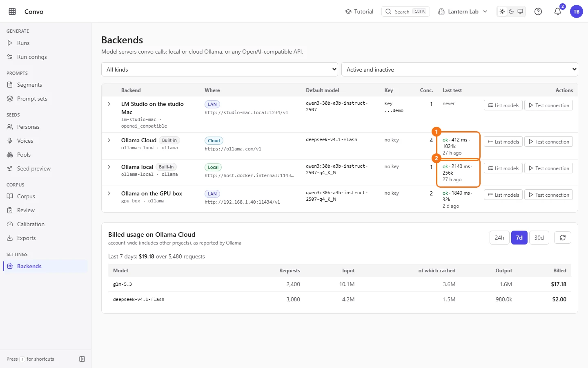Image resolution: width=588 pixels, height=368 pixels.
Task: Open notifications bell icon
Action: tap(558, 11)
